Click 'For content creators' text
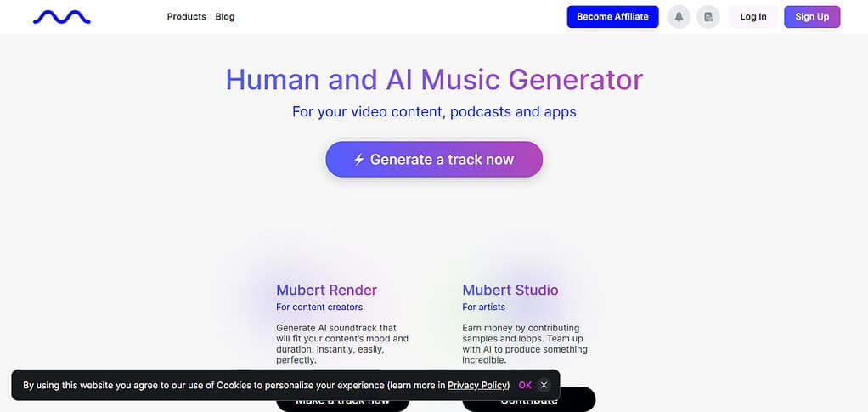Viewport: 868px width, 412px height. point(319,307)
